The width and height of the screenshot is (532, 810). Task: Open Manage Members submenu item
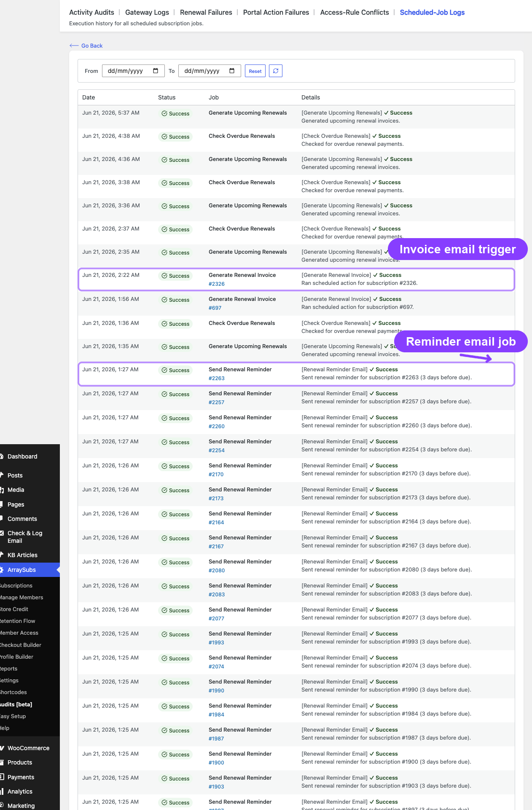[x=21, y=597]
